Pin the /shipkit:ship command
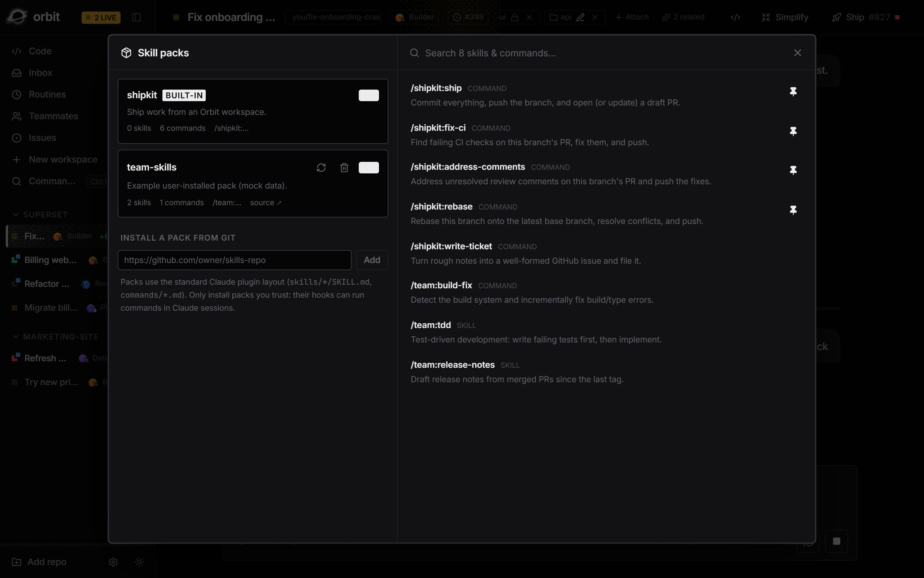 [793, 92]
